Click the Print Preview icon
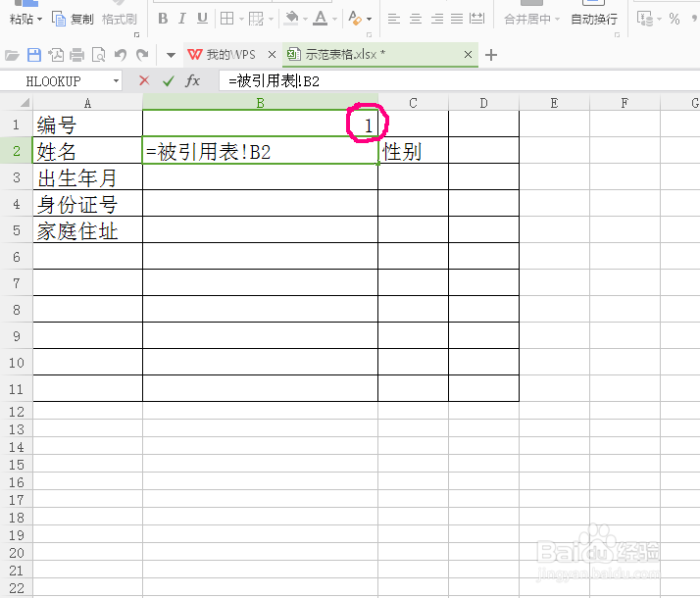Image resolution: width=700 pixels, height=598 pixels. pos(98,55)
